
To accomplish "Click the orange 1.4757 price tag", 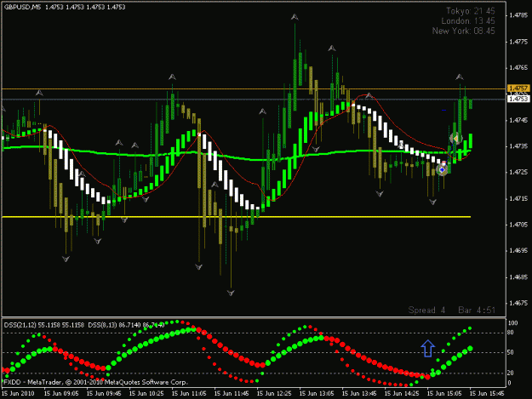I will coord(518,88).
